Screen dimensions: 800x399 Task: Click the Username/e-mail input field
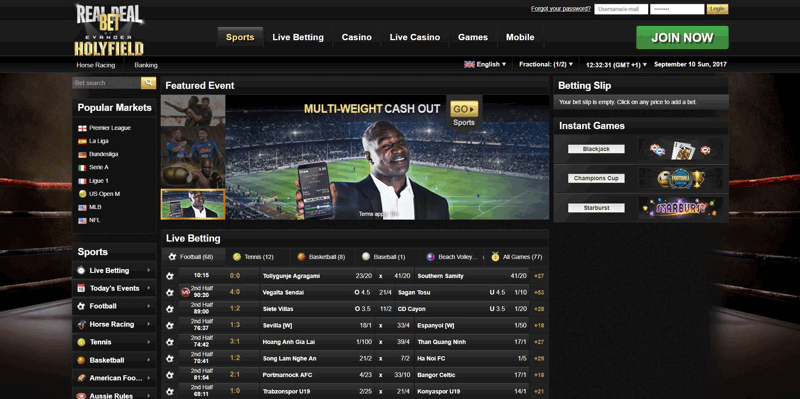621,9
